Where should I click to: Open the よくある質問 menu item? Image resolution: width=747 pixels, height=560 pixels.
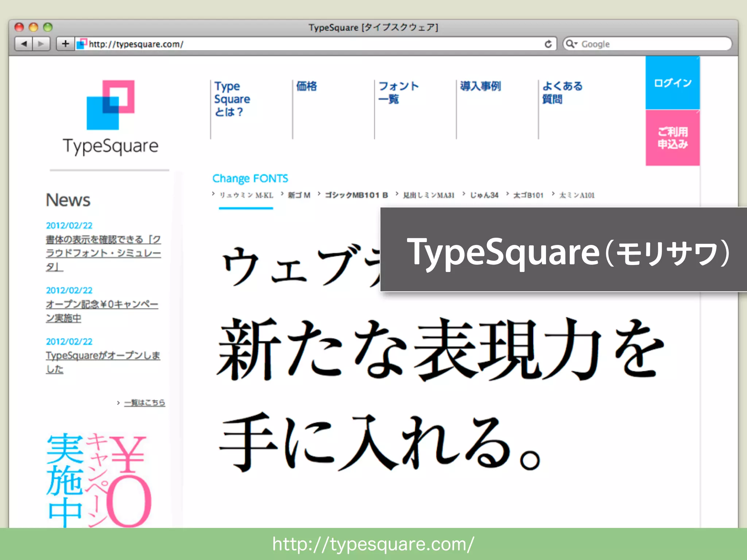(562, 92)
